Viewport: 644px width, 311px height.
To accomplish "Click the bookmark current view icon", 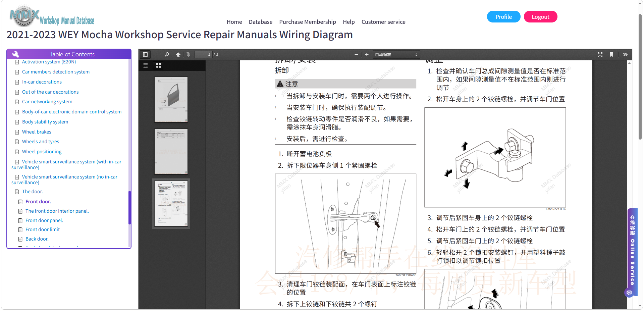I will coord(611,54).
